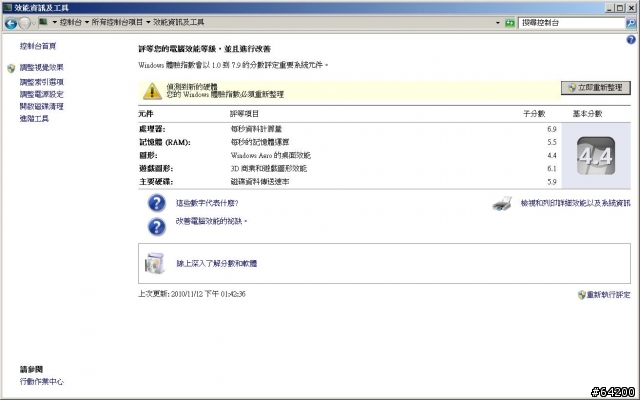Click the shield icon beside 重新執行評定
The height and width of the screenshot is (400, 640).
(x=582, y=295)
